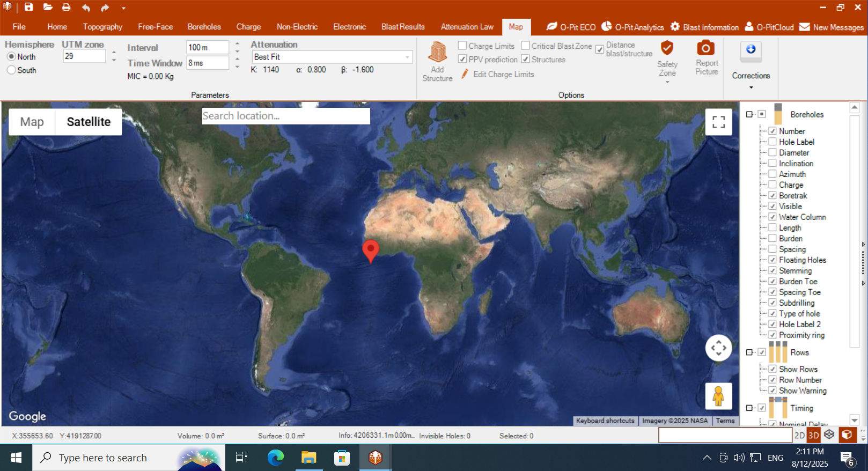The width and height of the screenshot is (868, 471).
Task: Click Edit Charge Limits pencil option
Action: pyautogui.click(x=497, y=74)
